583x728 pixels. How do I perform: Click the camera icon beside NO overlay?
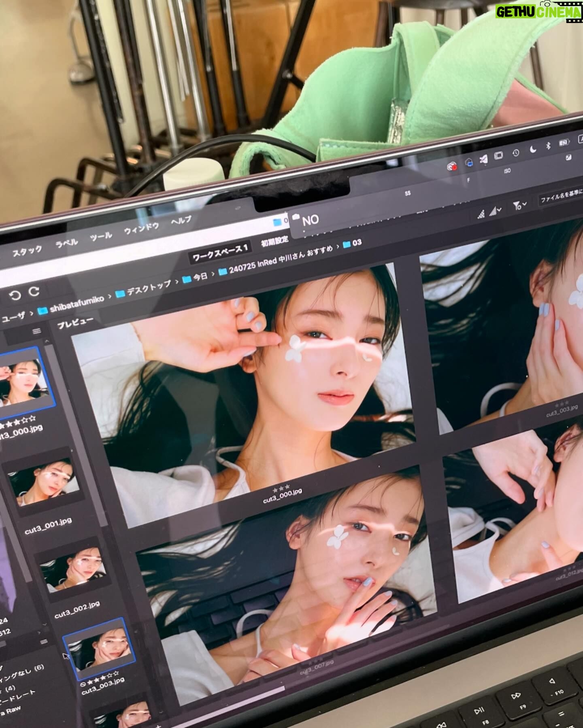click(296, 217)
